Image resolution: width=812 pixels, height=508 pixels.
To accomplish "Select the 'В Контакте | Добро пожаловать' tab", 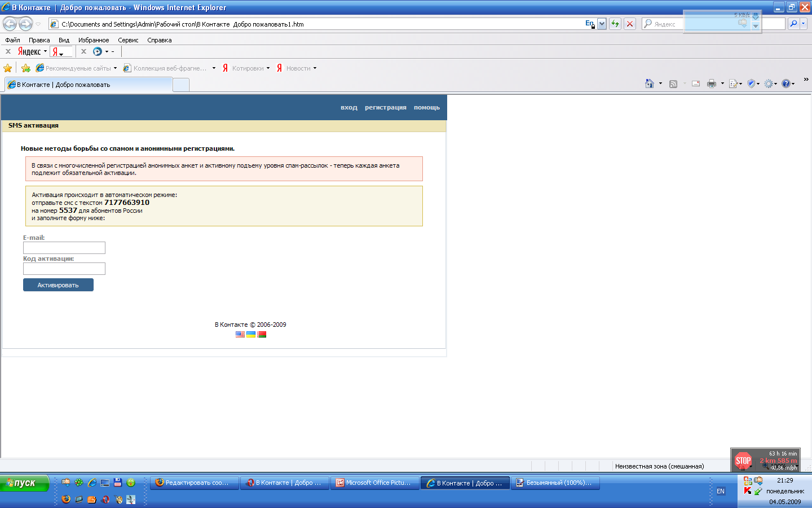I will click(x=88, y=85).
